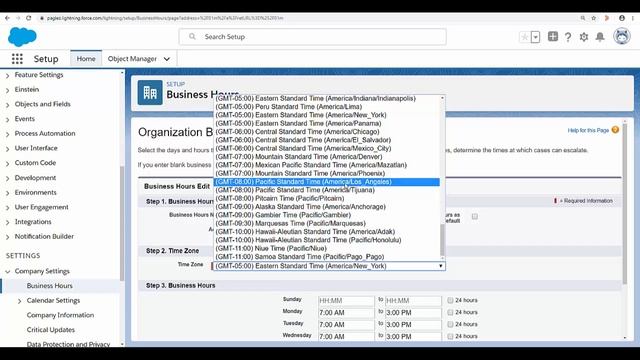Click the Business Hours building icon

(x=150, y=93)
